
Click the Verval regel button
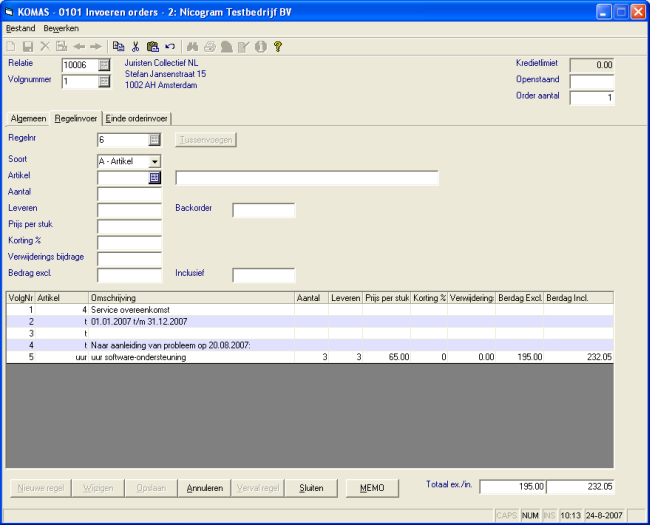pos(258,488)
